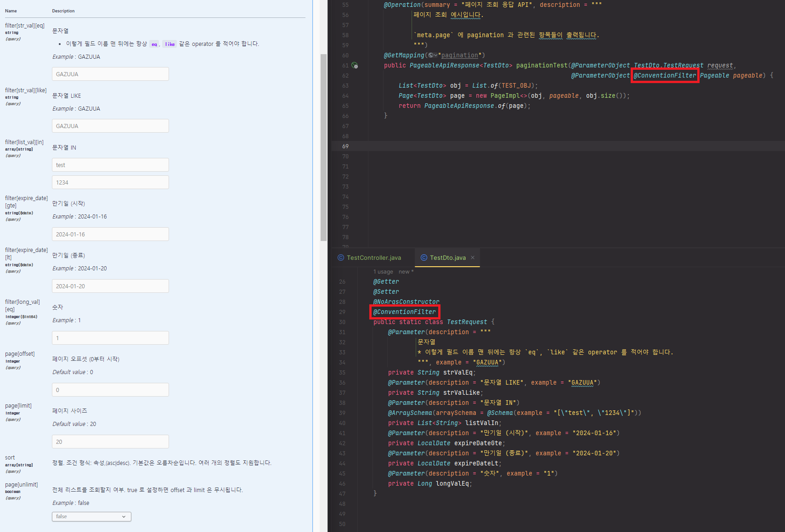
Task: Click line number 69 in the gutter
Action: (x=345, y=146)
